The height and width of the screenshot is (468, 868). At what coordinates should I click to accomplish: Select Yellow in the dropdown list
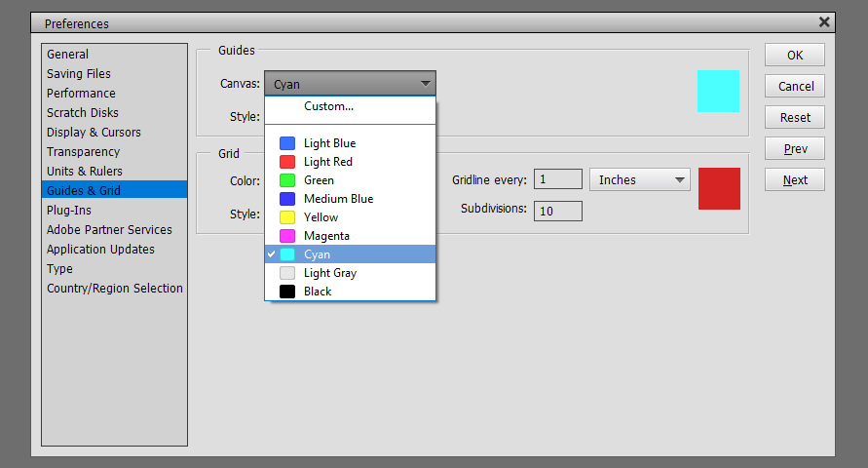pos(351,217)
